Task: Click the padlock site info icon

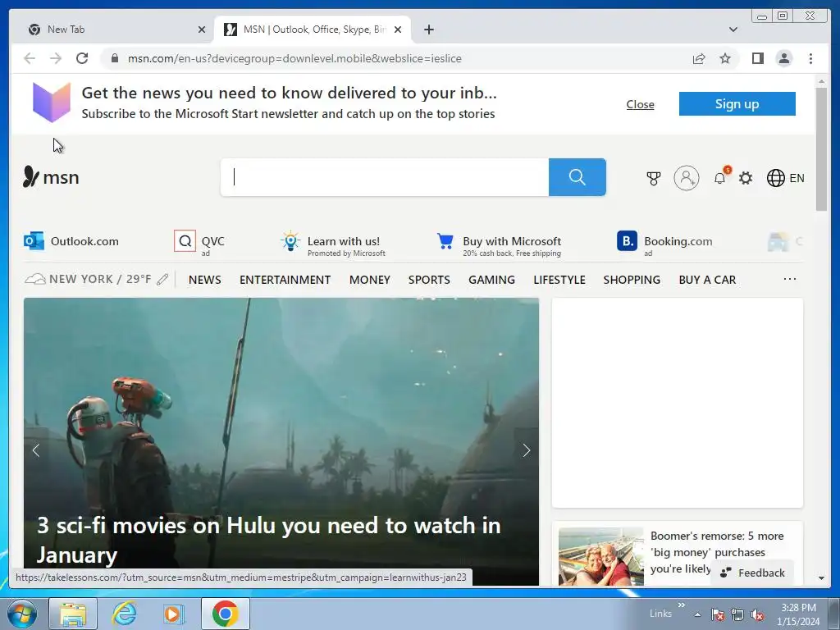Action: [x=115, y=58]
